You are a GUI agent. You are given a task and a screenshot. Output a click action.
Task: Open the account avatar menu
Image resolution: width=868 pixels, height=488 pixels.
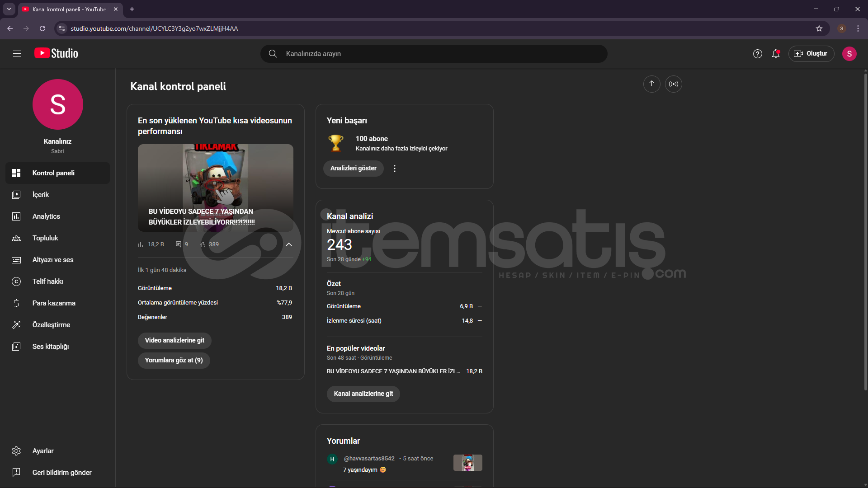(x=849, y=54)
